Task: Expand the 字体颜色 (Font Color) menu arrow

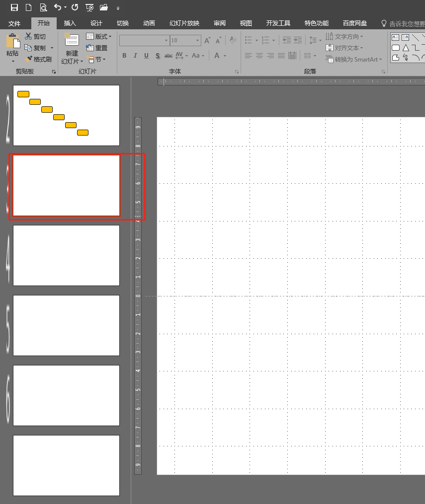Action: coord(224,56)
